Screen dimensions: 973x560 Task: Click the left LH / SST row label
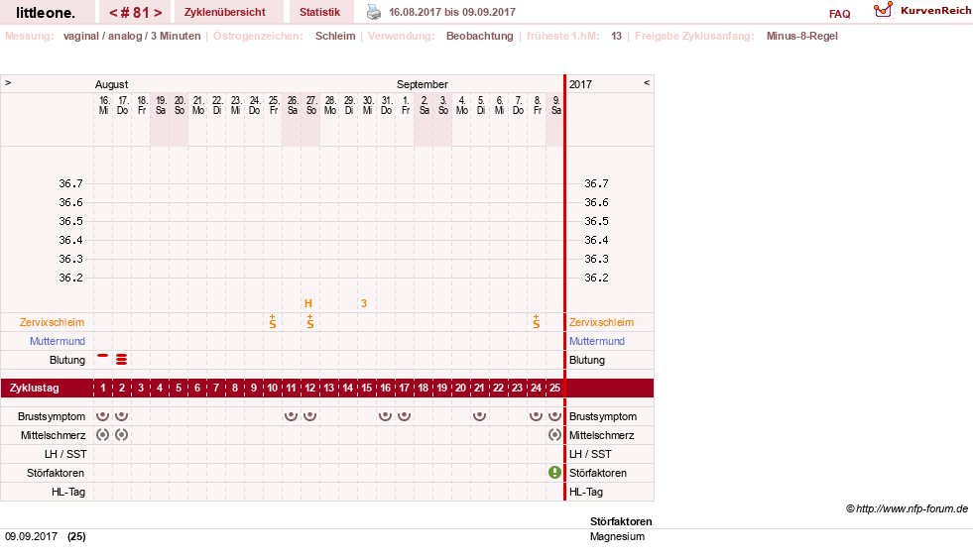(x=65, y=454)
